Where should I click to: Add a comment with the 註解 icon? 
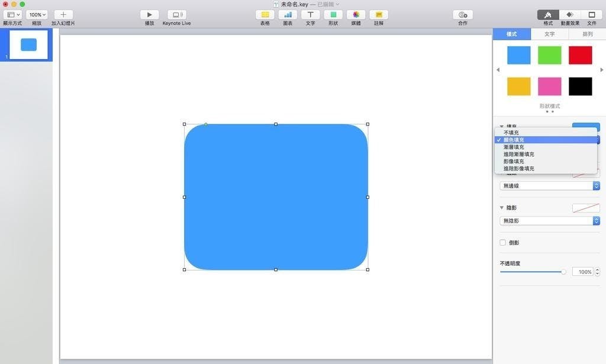click(379, 15)
